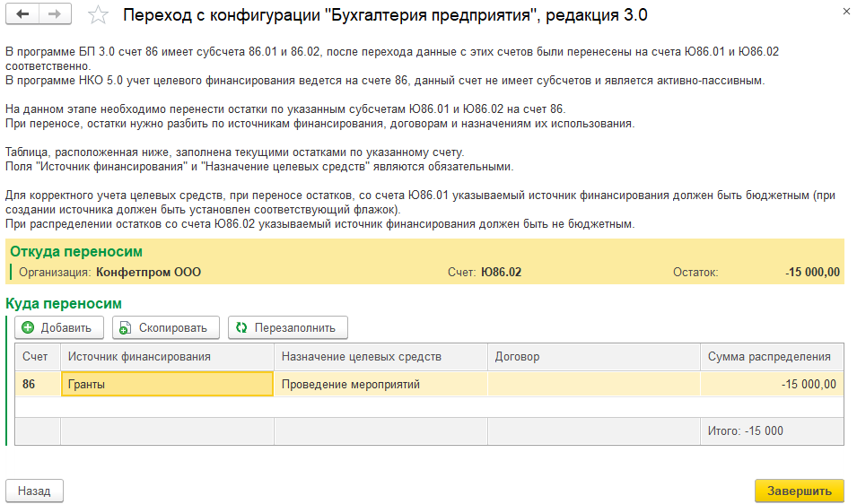Click the Конфетпром ООО organization name
This screenshot has width=857, height=504.
(148, 272)
